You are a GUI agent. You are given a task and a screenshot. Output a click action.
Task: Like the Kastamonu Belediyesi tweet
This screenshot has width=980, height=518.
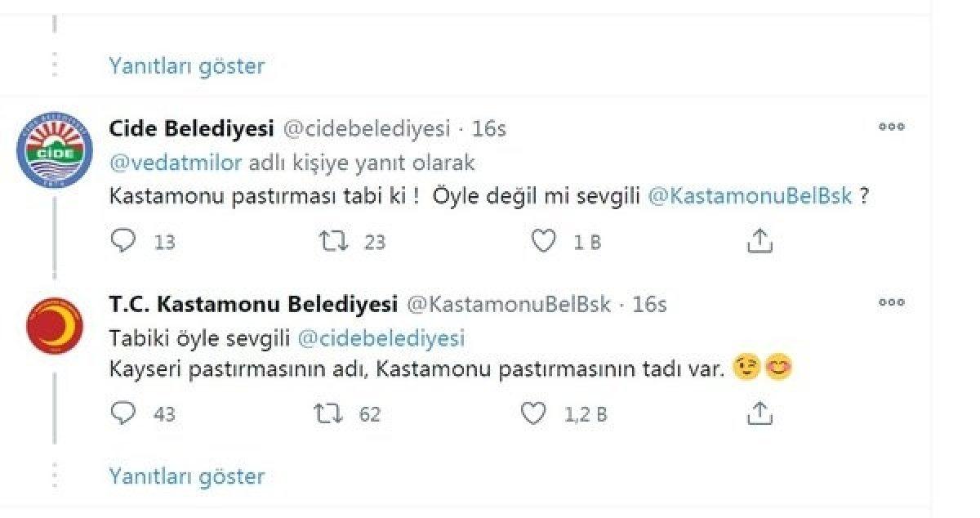536,414
